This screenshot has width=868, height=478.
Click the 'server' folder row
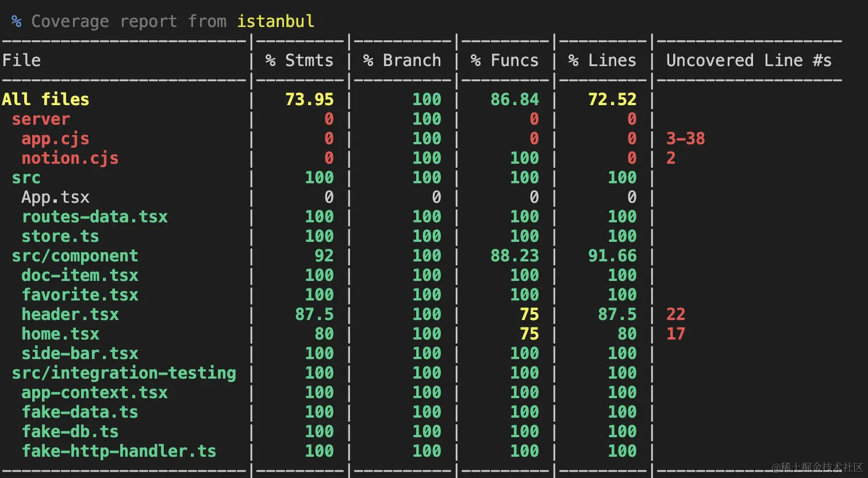[x=41, y=119]
